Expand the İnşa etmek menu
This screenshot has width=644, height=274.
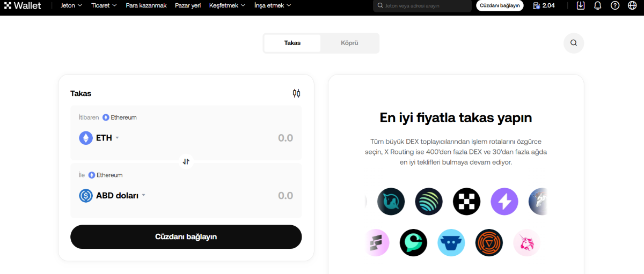coord(273,5)
